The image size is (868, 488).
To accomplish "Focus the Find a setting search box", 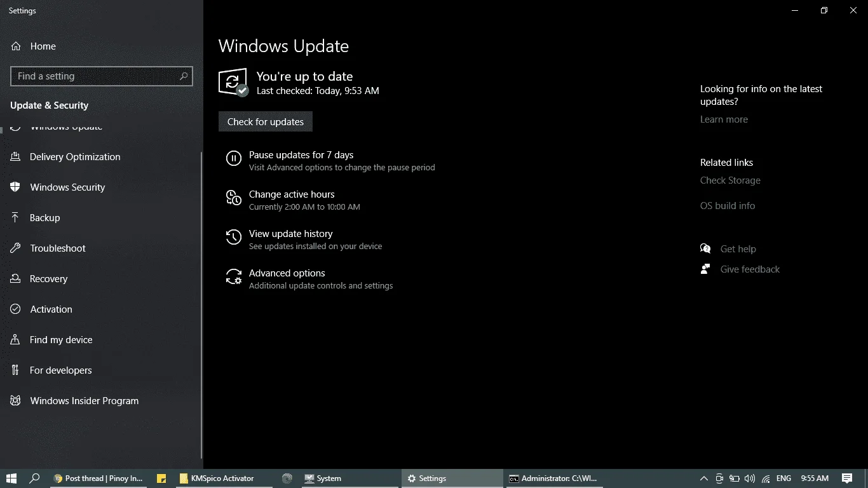I will 102,76.
